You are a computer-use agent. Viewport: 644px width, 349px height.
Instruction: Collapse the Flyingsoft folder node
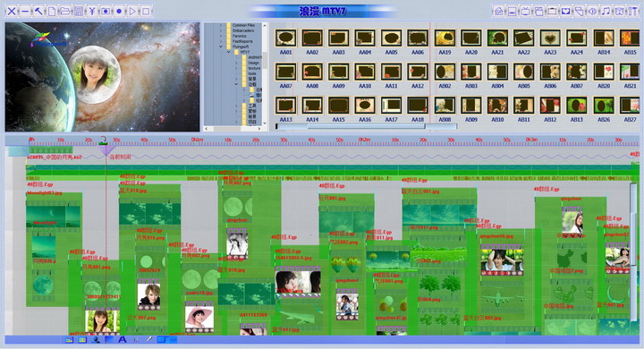[221, 47]
